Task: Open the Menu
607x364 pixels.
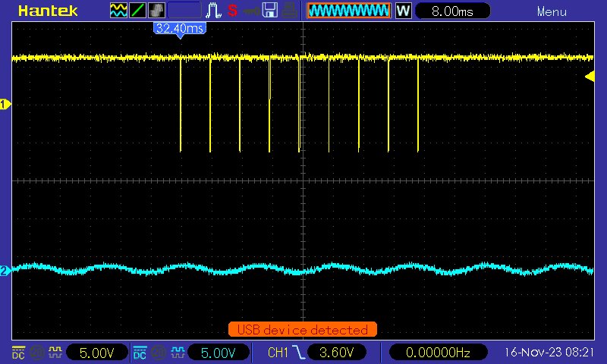Action: point(552,11)
